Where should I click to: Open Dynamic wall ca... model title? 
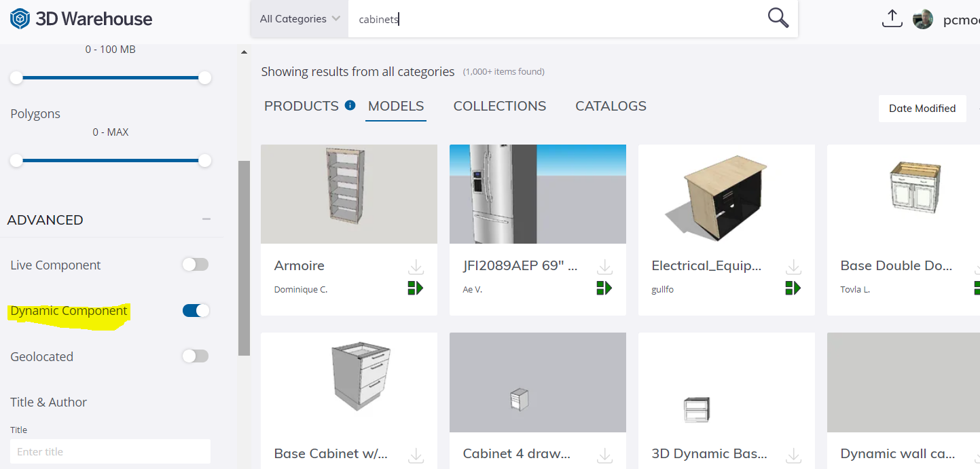pos(898,453)
